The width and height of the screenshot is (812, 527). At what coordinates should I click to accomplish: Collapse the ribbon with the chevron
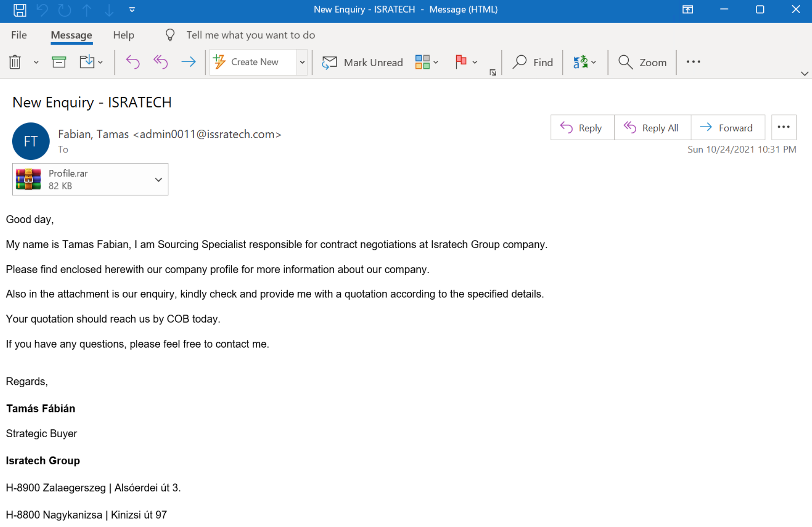point(805,74)
